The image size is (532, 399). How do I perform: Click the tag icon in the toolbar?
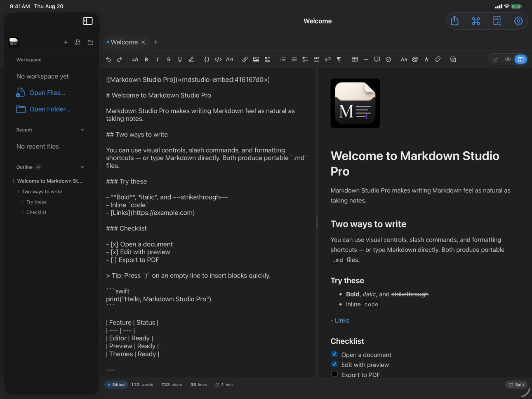[438, 59]
